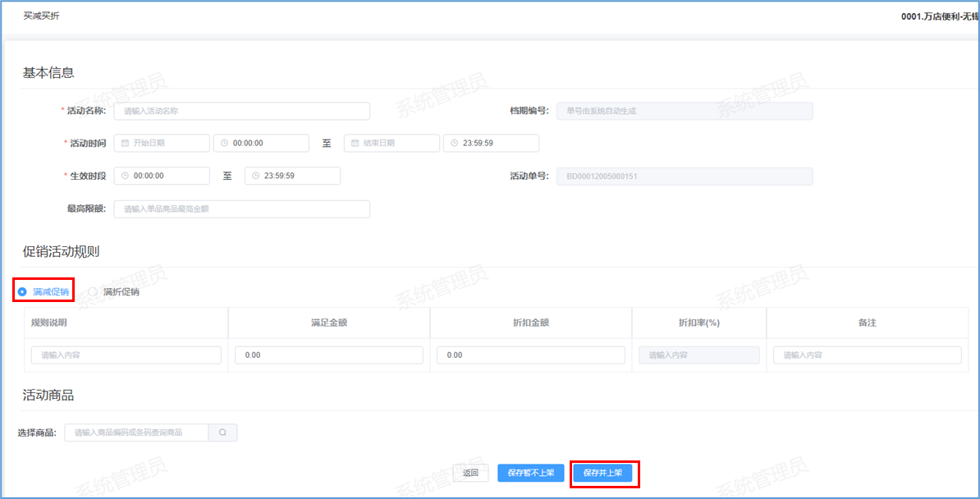Open 活动时间 end time 23:59:59 picker
Image resolution: width=980 pixels, height=499 pixels.
pyautogui.click(x=492, y=143)
